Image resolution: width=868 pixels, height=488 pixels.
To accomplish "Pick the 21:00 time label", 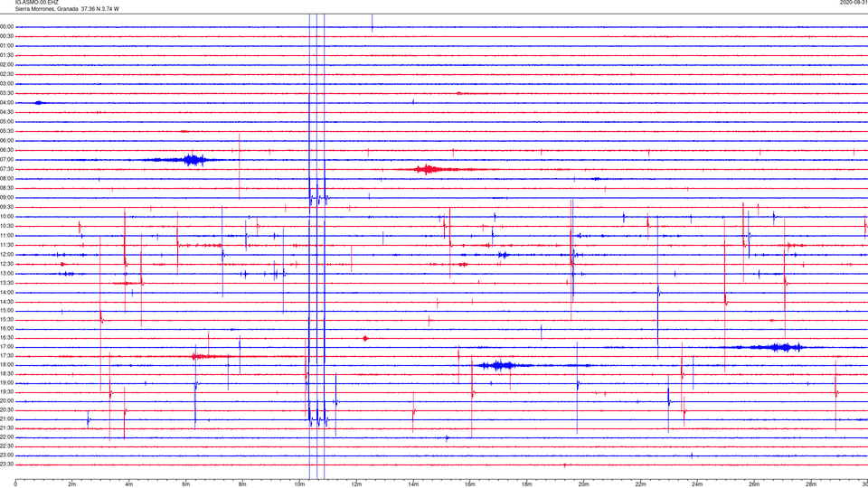I will (x=6, y=419).
